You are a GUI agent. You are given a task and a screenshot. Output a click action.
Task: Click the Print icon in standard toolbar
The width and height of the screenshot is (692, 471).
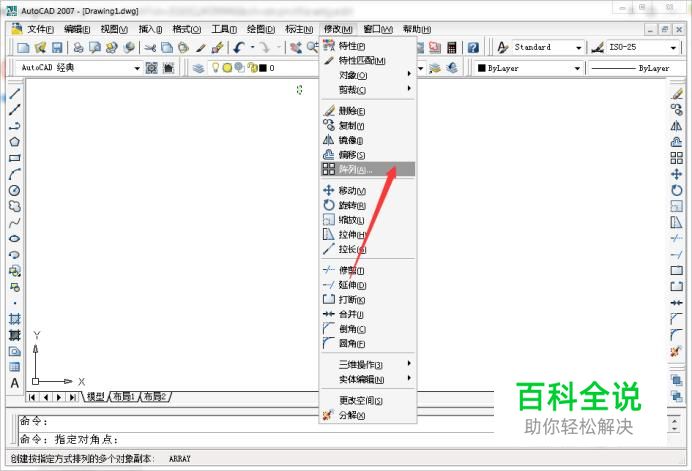78,47
